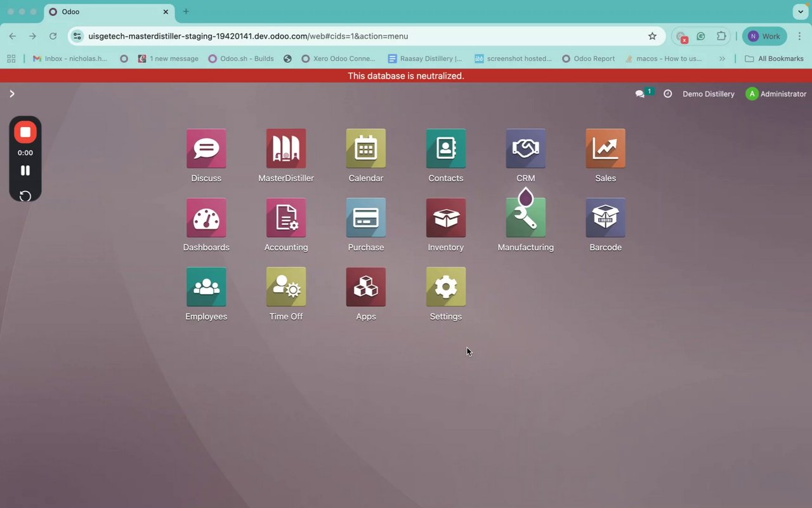The width and height of the screenshot is (812, 508).
Task: Open the Dashboards app
Action: pyautogui.click(x=206, y=218)
